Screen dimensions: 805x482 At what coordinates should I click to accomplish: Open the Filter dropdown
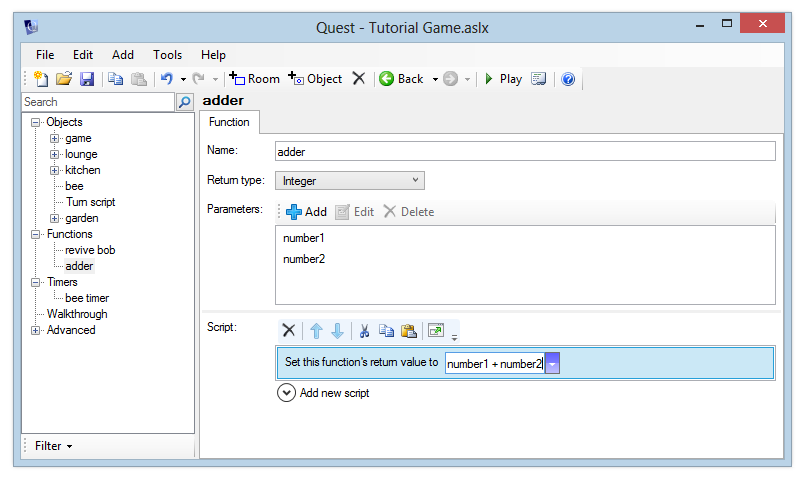53,446
